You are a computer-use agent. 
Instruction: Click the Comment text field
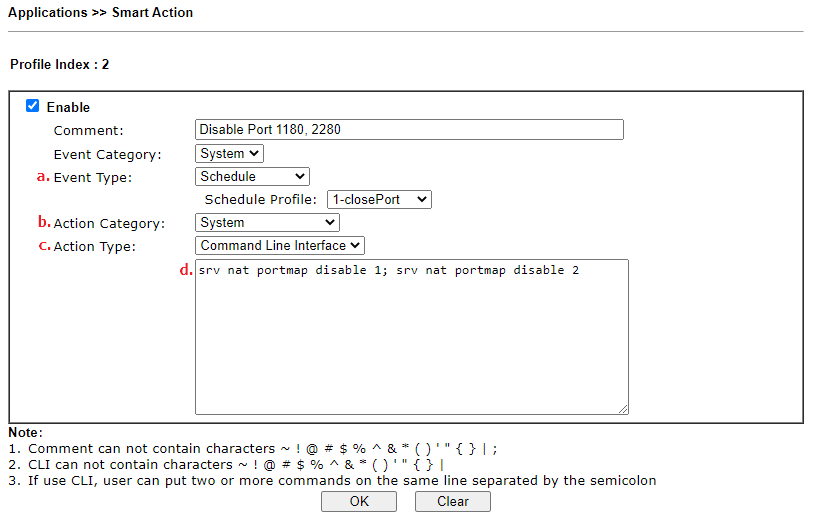pyautogui.click(x=409, y=130)
